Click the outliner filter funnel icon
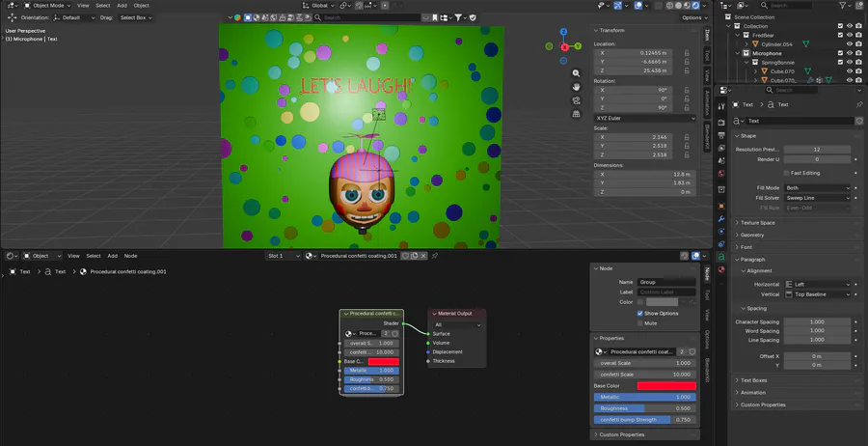Viewport: 868px width, 446px height. 843,6
